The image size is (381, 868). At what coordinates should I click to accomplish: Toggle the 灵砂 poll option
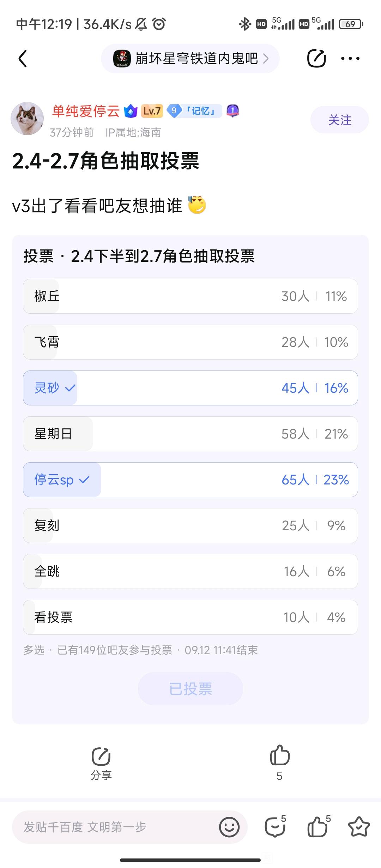pos(190,388)
